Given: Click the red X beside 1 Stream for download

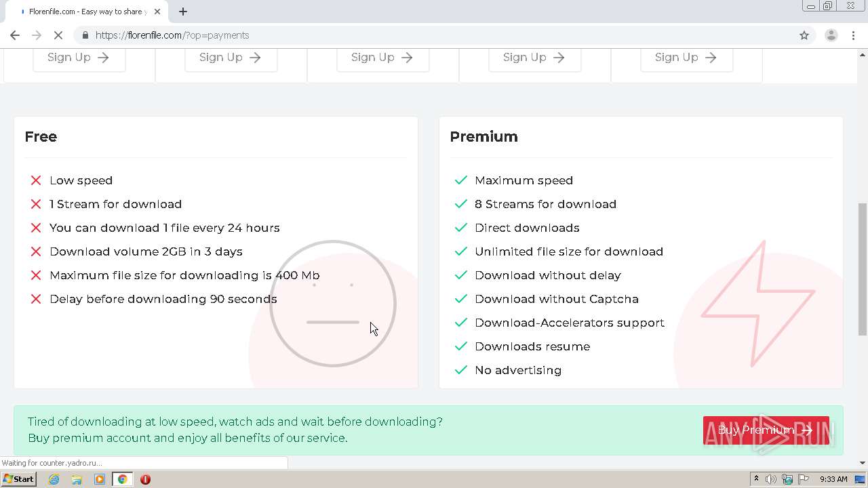Looking at the screenshot, I should click(x=36, y=204).
